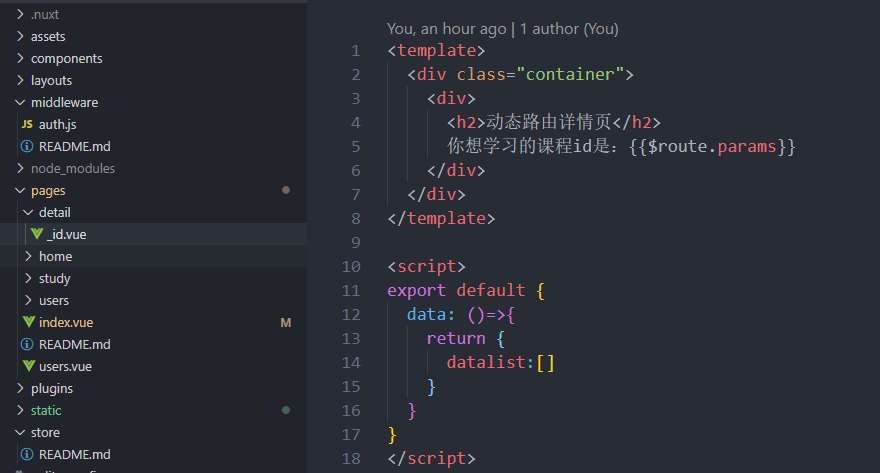Click the Vue icon of index.vue
Viewport: 880px width, 473px height.
click(x=29, y=322)
